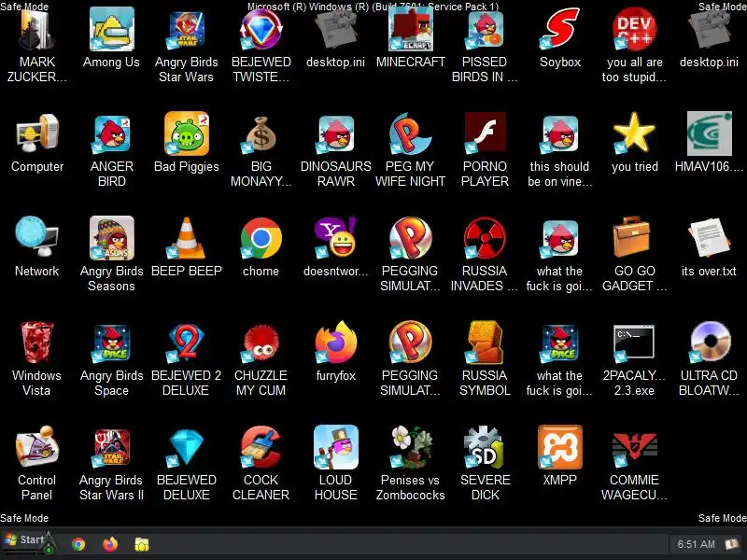The height and width of the screenshot is (560, 747).
Task: Open the Bad Piggies shortcut
Action: [186, 134]
